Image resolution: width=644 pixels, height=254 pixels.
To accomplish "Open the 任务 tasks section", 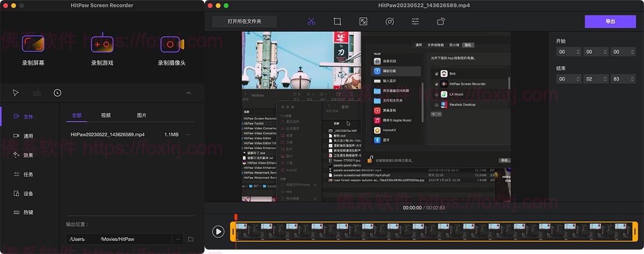I will click(24, 175).
